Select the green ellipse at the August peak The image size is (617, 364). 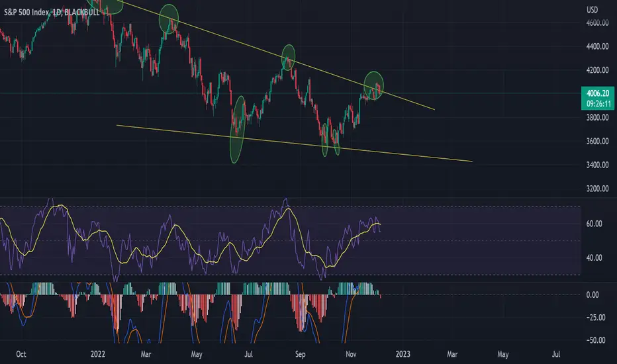point(289,58)
